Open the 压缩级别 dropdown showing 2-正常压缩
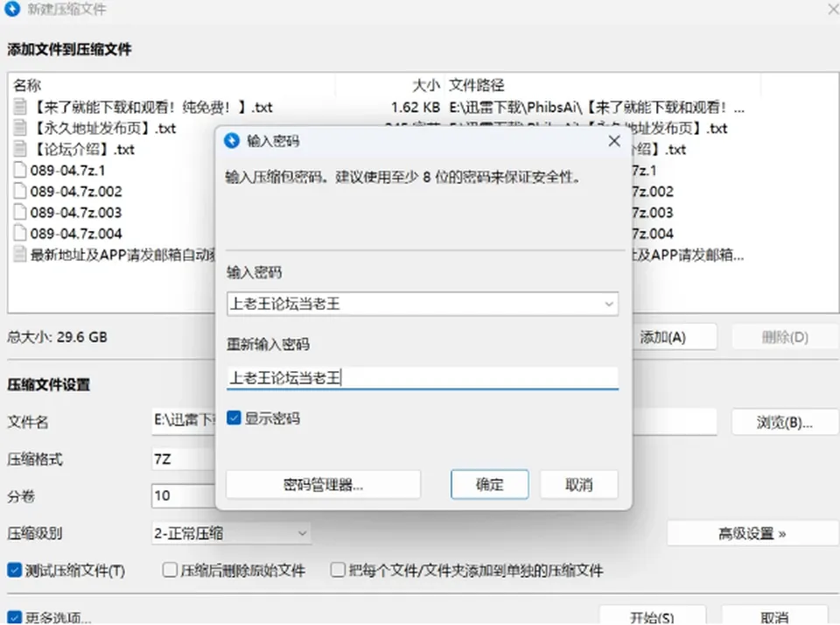Image resolution: width=840 pixels, height=625 pixels. [x=231, y=533]
